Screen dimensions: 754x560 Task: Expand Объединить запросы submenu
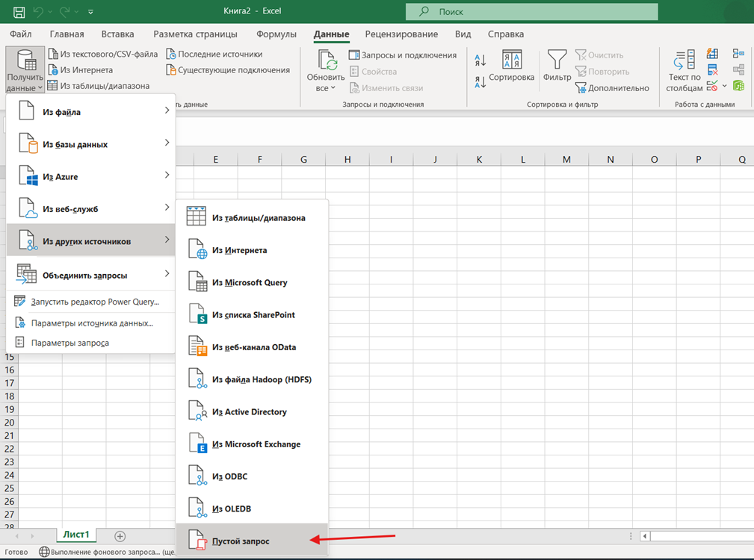click(91, 275)
